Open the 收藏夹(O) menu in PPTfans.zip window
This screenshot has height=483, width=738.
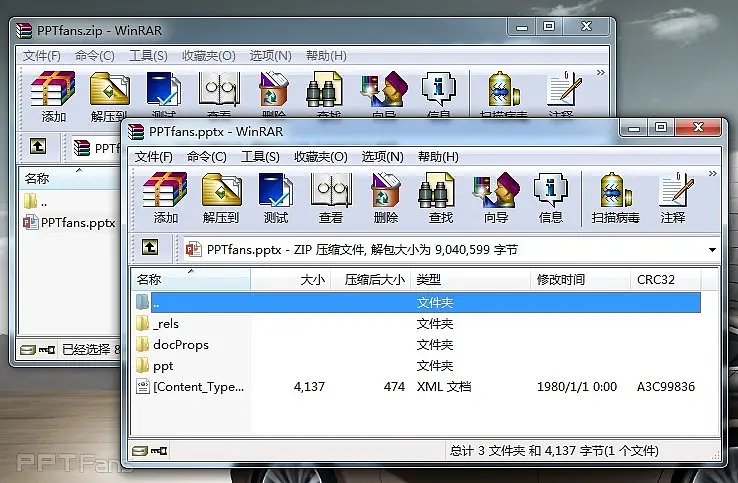208,56
